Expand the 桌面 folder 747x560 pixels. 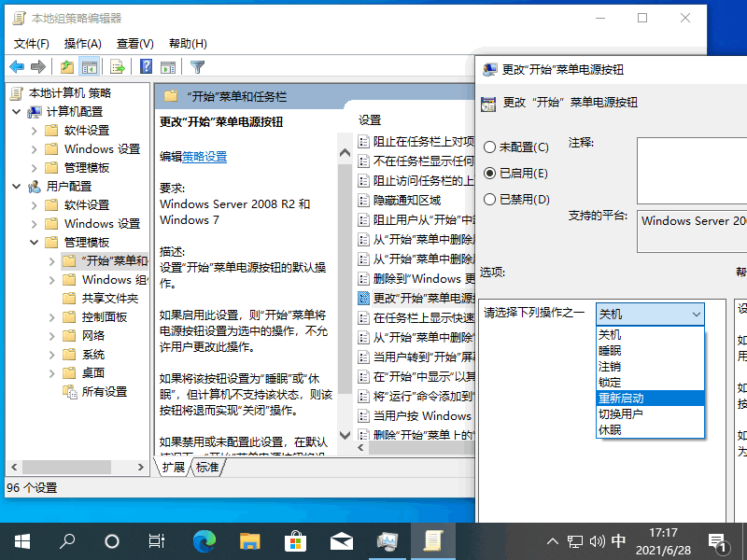pos(52,372)
